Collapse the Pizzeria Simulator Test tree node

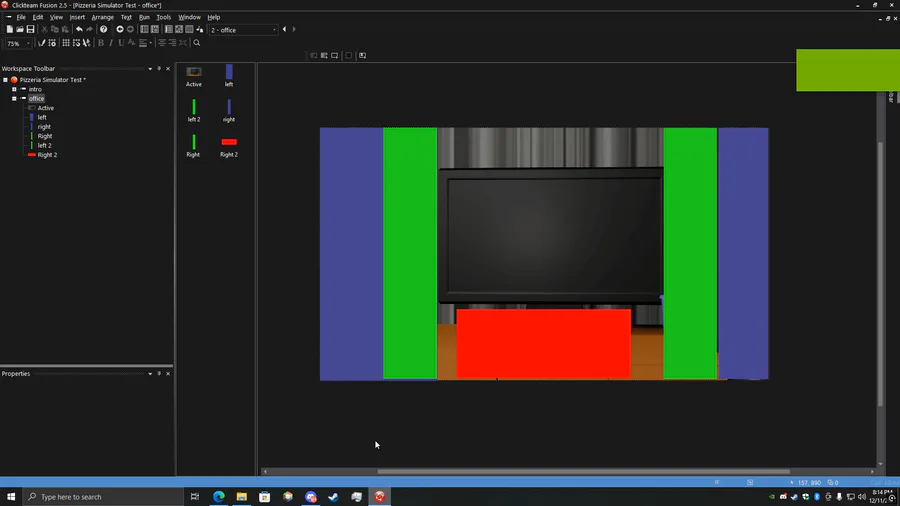[5, 80]
